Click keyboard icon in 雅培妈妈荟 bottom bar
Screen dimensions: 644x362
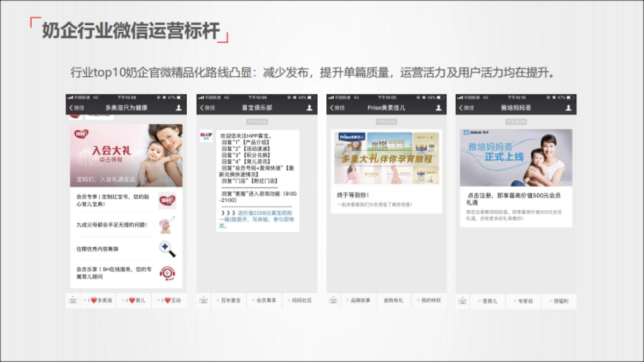463,301
